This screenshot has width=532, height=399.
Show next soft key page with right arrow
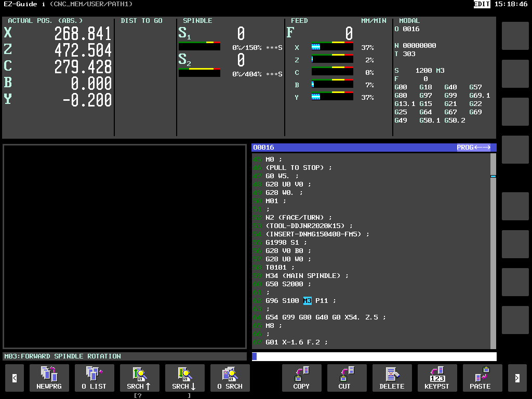517,378
